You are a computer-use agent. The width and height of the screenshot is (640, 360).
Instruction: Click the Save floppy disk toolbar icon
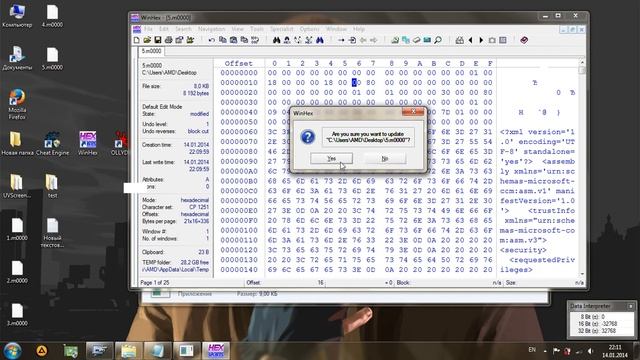(158, 40)
